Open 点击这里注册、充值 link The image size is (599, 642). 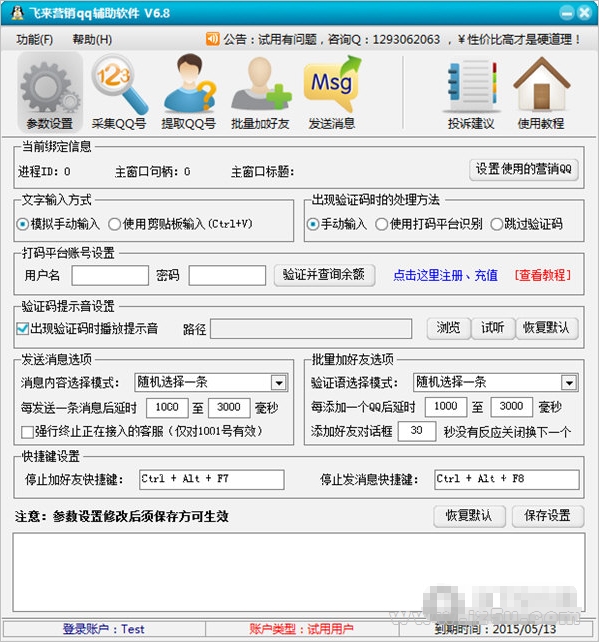click(445, 275)
